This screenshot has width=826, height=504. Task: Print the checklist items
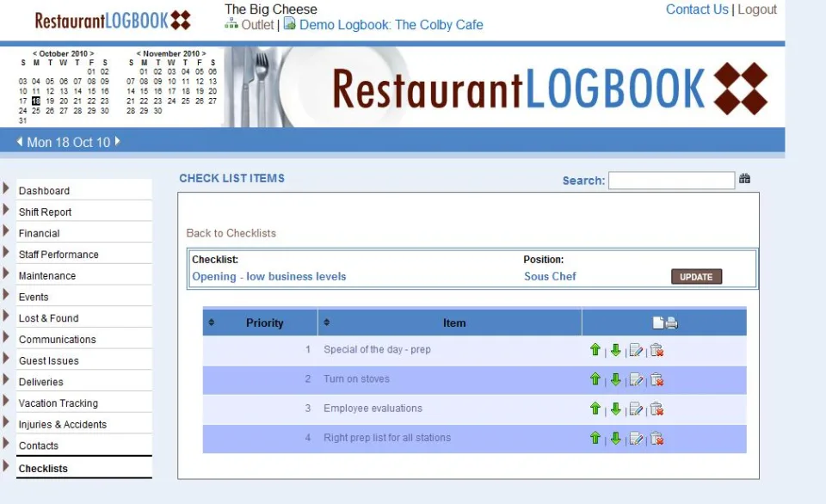(672, 323)
